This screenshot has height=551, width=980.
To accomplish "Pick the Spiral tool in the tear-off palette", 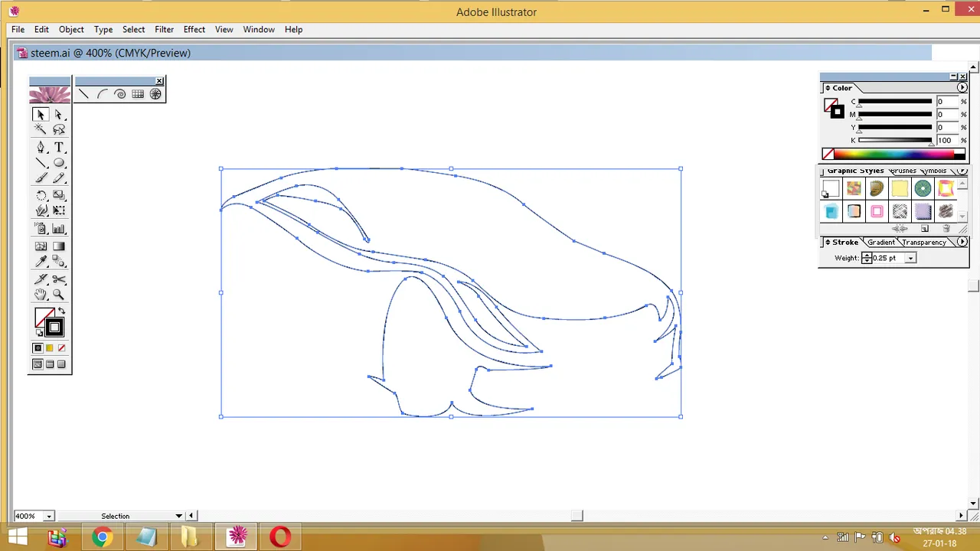I will tap(120, 94).
